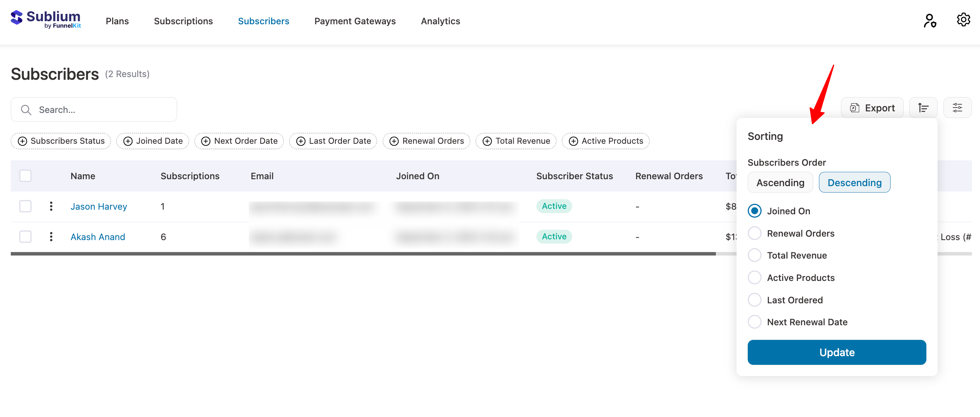Viewport: 980px width, 417px height.
Task: Open the kebab menu next to Akash Anand
Action: [x=51, y=237]
